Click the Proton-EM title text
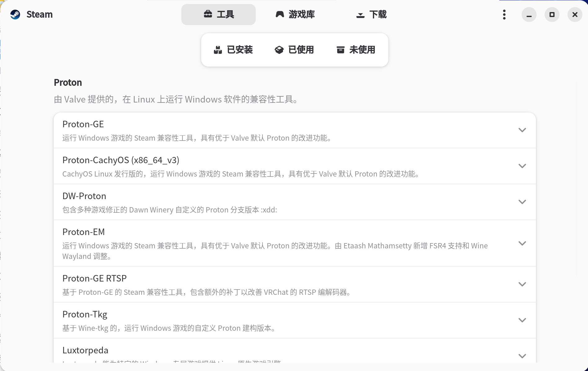The width and height of the screenshot is (588, 371). (84, 232)
